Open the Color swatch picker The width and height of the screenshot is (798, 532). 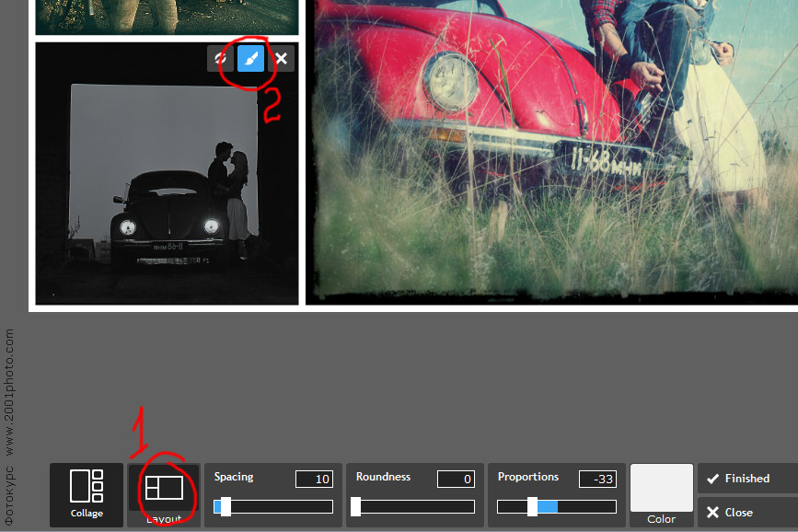[662, 488]
